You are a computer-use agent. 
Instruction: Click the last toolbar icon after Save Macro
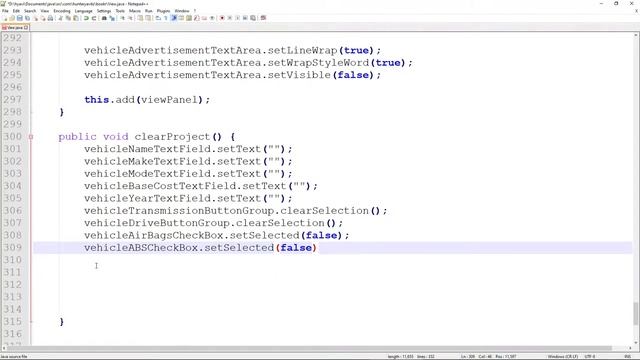pos(263,18)
